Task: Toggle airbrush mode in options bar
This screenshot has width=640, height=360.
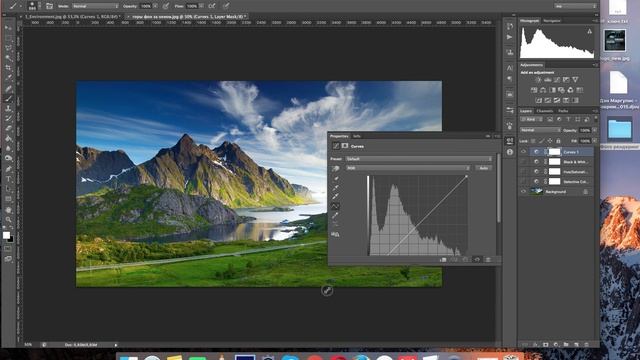Action: point(212,6)
